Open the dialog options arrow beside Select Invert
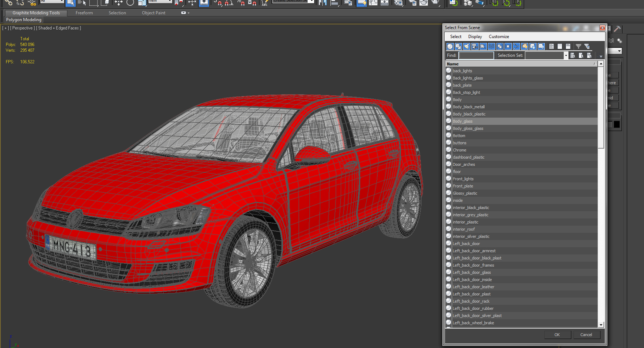Image resolution: width=644 pixels, height=348 pixels. (601, 57)
